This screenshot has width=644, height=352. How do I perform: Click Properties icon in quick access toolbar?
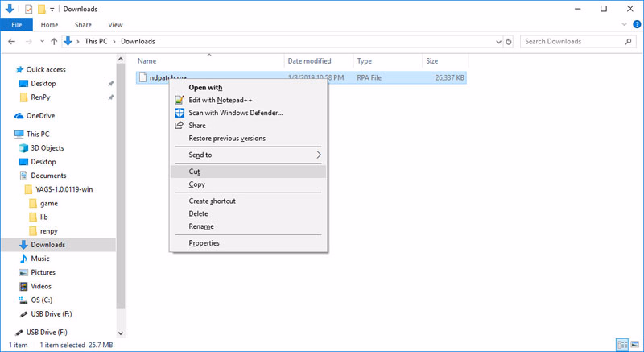pos(27,9)
